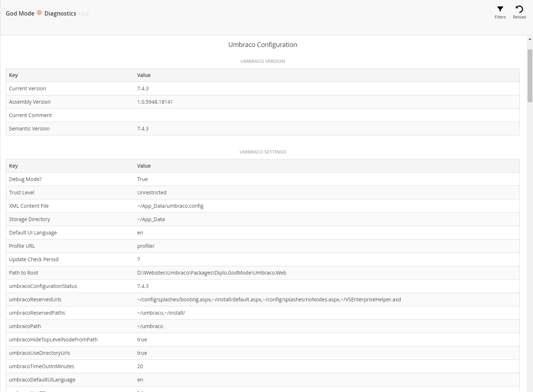Click the Update Check Period key
Screen dimensions: 533x392
pyautogui.click(x=34, y=259)
